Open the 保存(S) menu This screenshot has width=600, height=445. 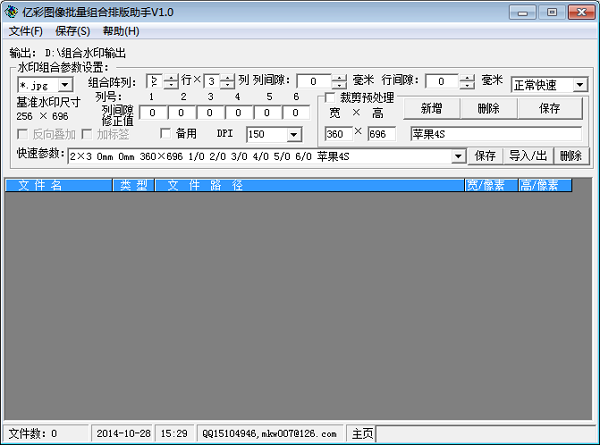coord(73,31)
